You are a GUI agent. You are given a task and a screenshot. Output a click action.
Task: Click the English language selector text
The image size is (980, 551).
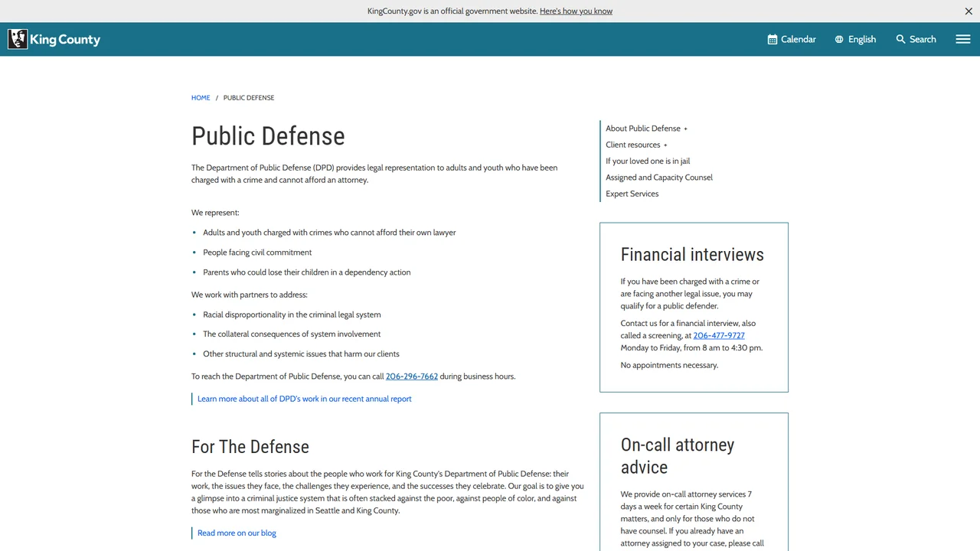pos(862,39)
